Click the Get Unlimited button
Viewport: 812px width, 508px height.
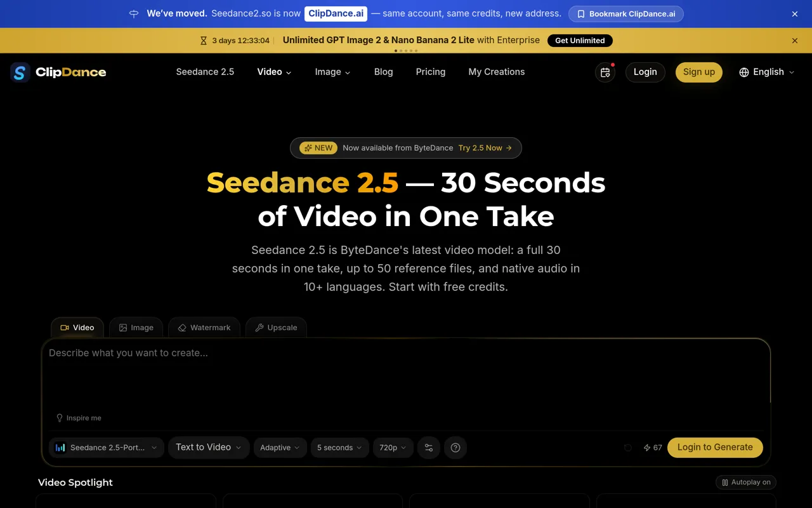(580, 41)
